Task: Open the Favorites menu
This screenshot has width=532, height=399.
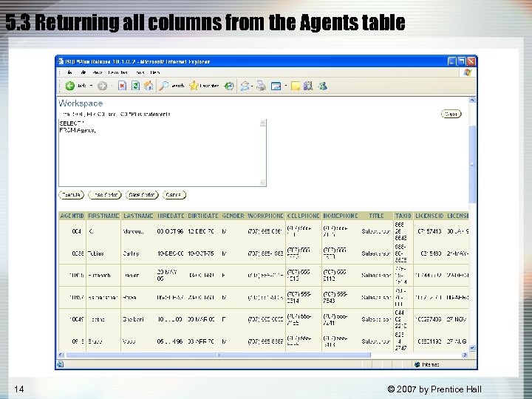Action: [x=117, y=72]
